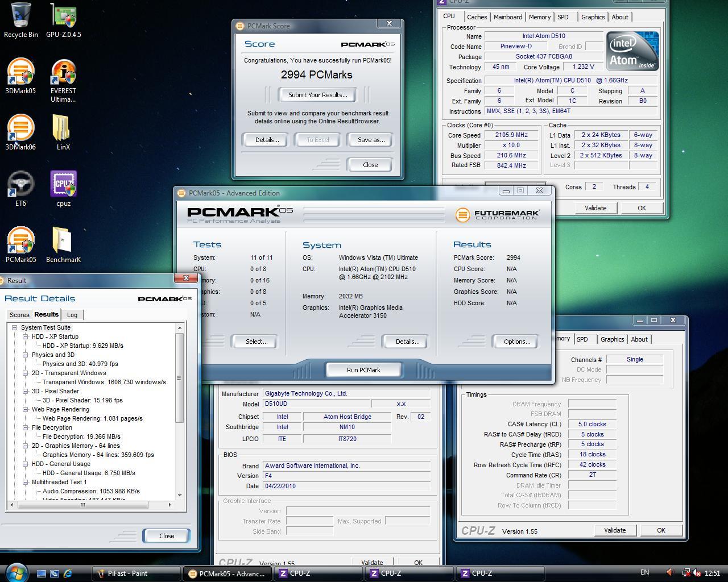This screenshot has width=728, height=582.
Task: Switch to PiFast - Paint taskbar button
Action: coord(136,573)
